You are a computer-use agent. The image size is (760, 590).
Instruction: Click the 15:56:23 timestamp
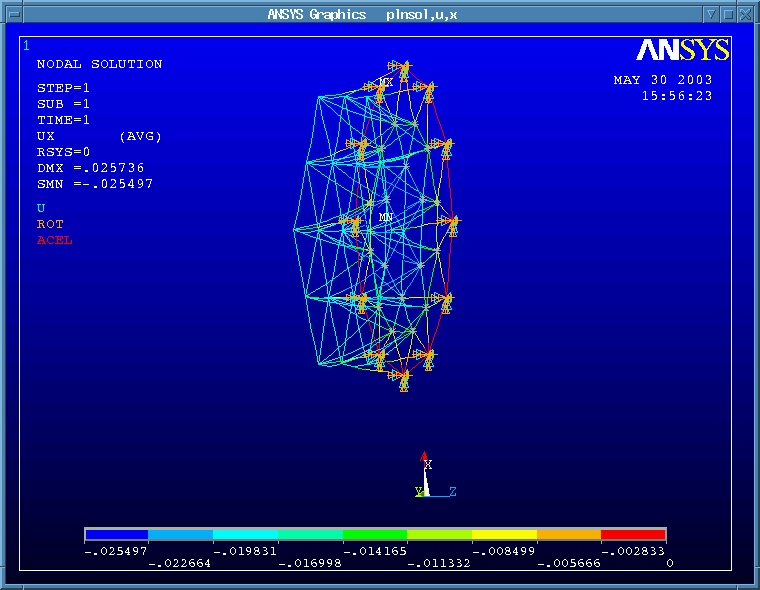coord(677,96)
